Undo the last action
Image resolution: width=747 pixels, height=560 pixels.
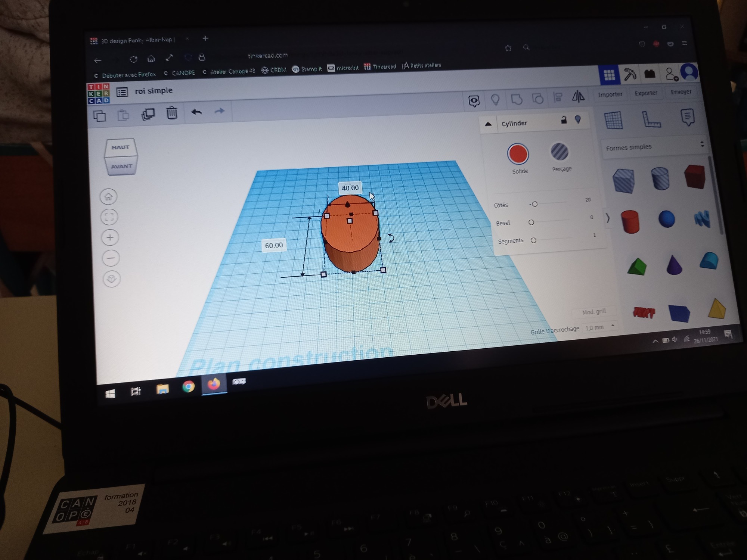pyautogui.click(x=196, y=112)
